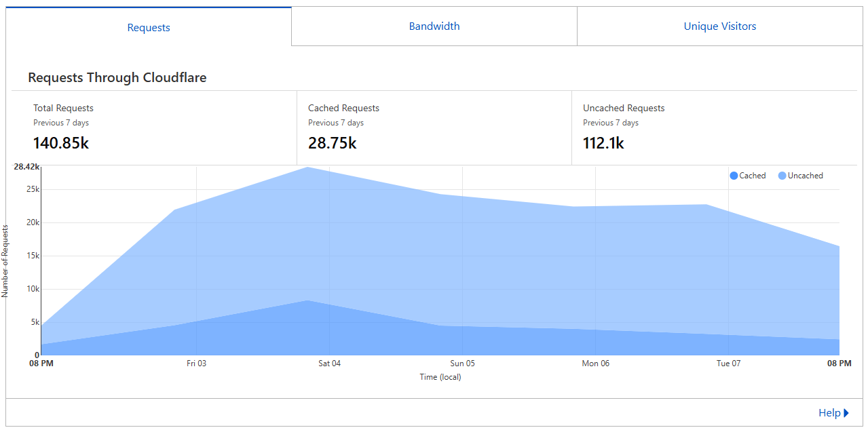The width and height of the screenshot is (868, 432).
Task: Click the Total Requests metric card
Action: [153, 127]
